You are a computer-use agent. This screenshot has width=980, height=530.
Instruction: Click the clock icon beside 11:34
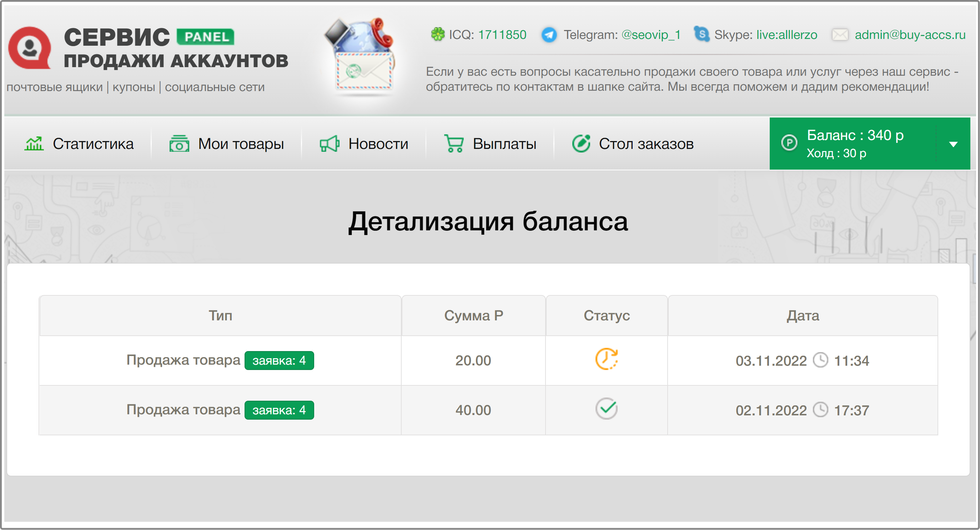click(821, 360)
